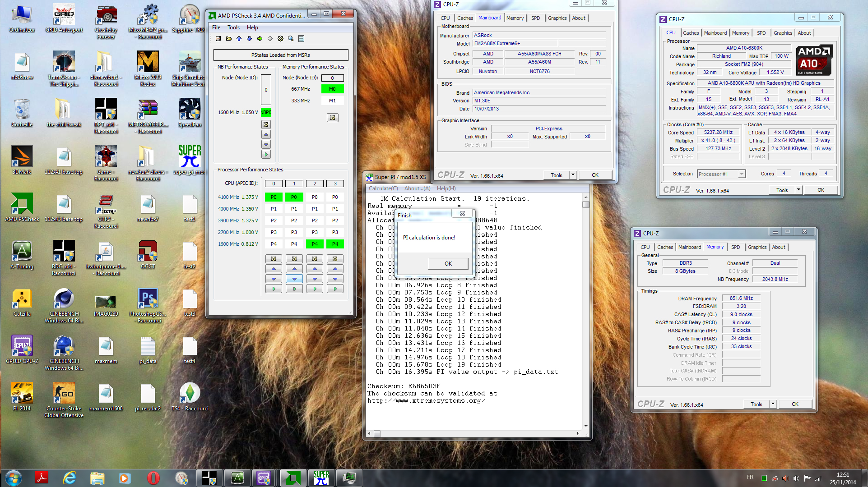Image resolution: width=868 pixels, height=487 pixels.
Task: Open Calculate(C) menu in Super PI
Action: pos(383,188)
